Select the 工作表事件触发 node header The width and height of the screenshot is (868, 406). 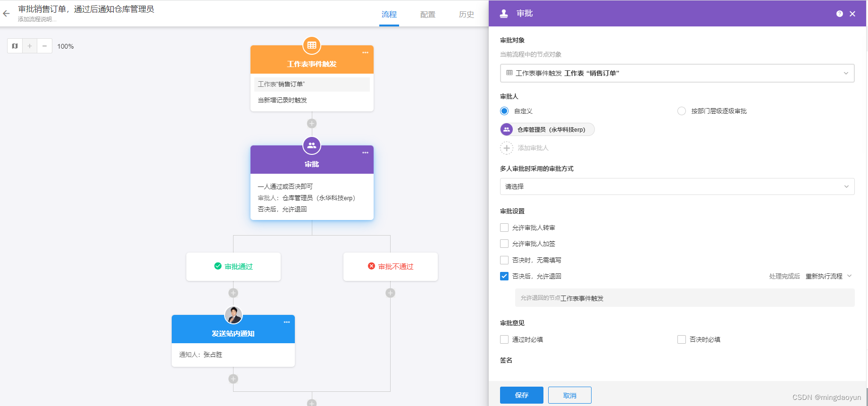[x=312, y=59]
